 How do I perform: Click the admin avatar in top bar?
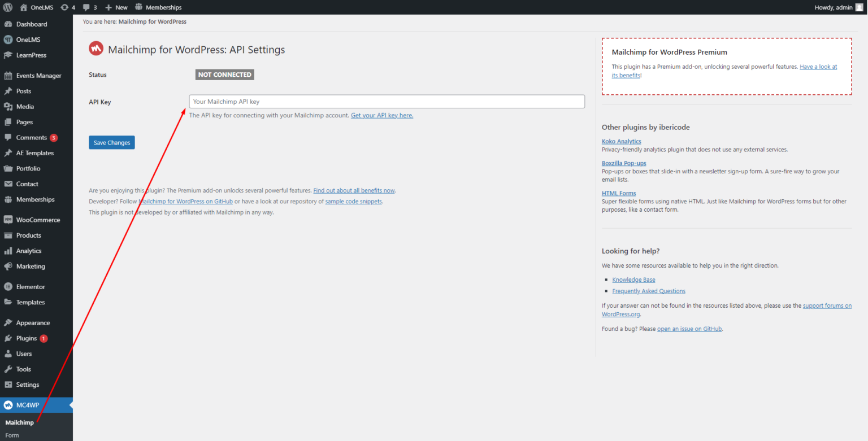tap(859, 7)
